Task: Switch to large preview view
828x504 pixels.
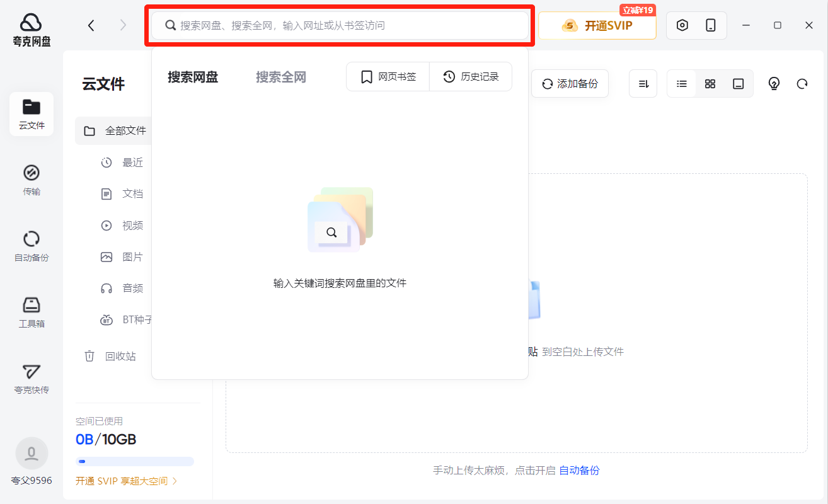Action: pos(739,84)
